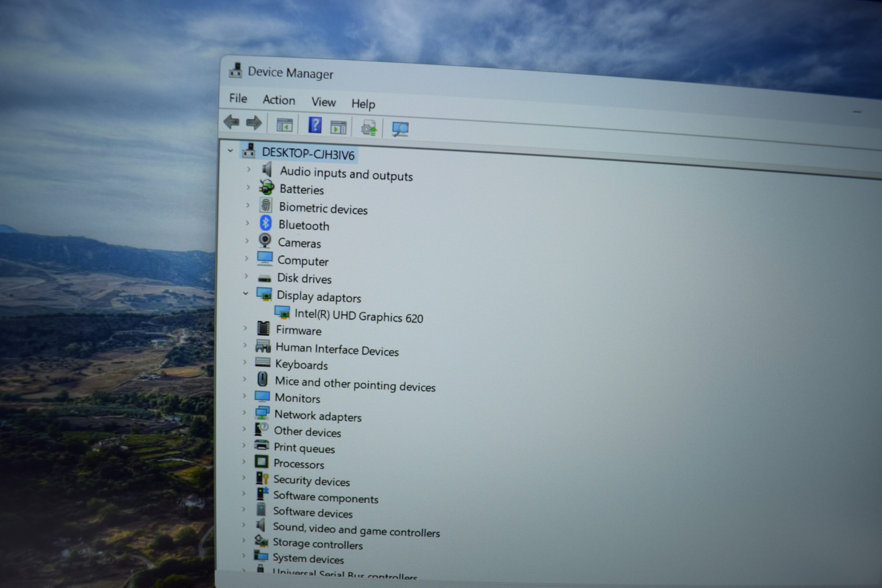Collapse the Display adaptors chevron
The image size is (882, 588).
(x=246, y=293)
